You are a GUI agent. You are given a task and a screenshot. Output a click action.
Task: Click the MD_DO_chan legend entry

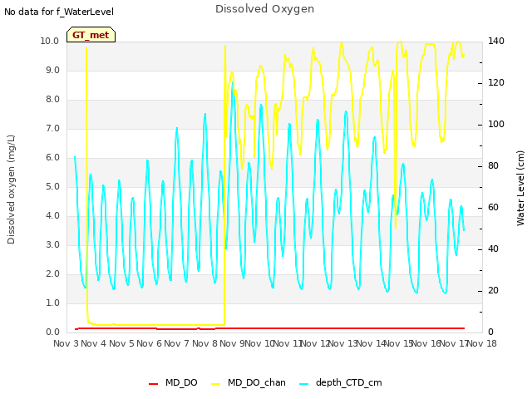pos(249,382)
